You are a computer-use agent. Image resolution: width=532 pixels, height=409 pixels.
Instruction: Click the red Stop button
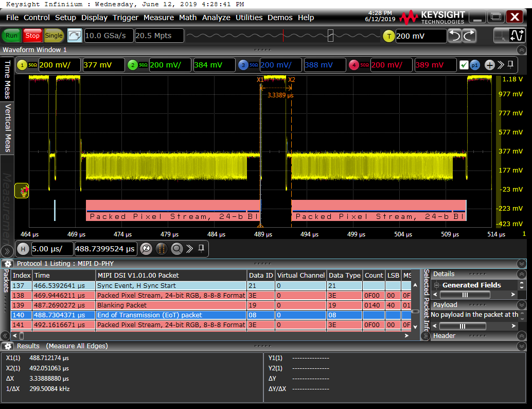[32, 36]
